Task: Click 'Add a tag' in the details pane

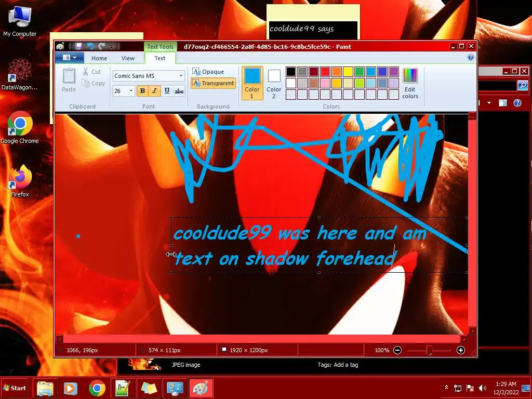Action: click(x=345, y=365)
